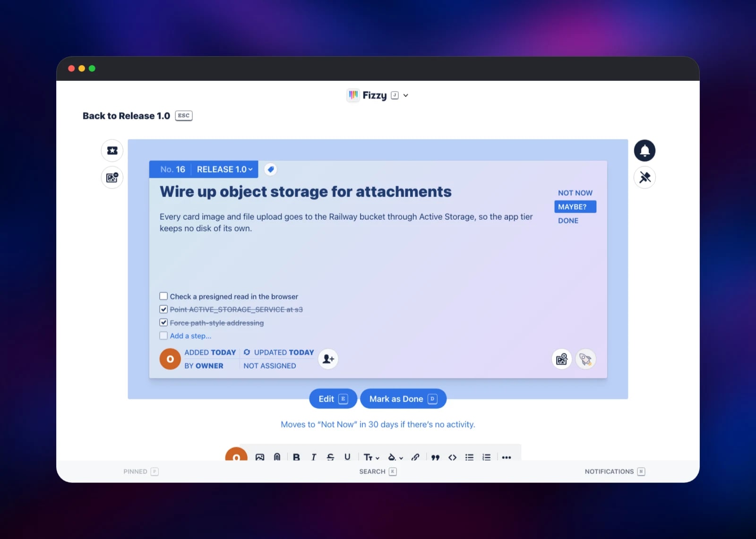Click 'BY OWNER' text

point(204,366)
